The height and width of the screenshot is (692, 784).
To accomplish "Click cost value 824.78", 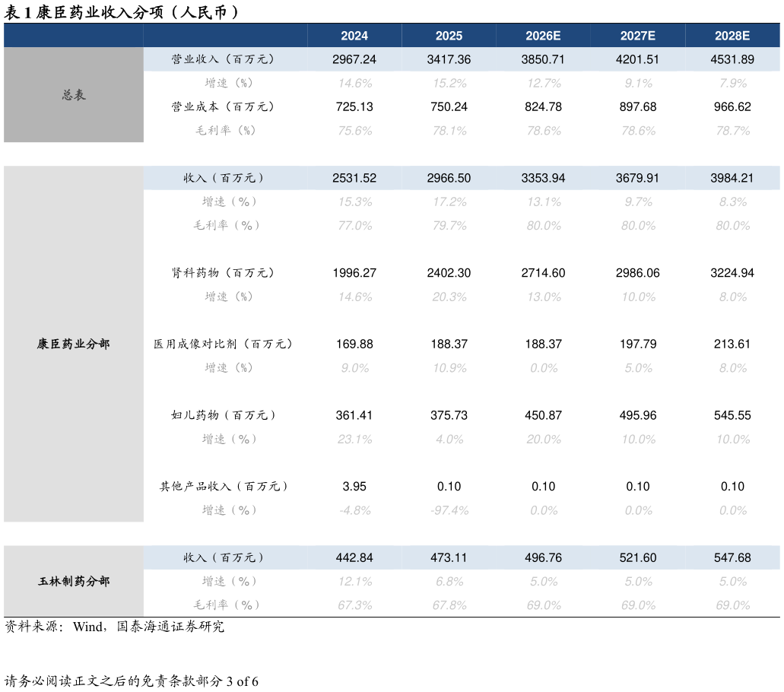I will (543, 107).
